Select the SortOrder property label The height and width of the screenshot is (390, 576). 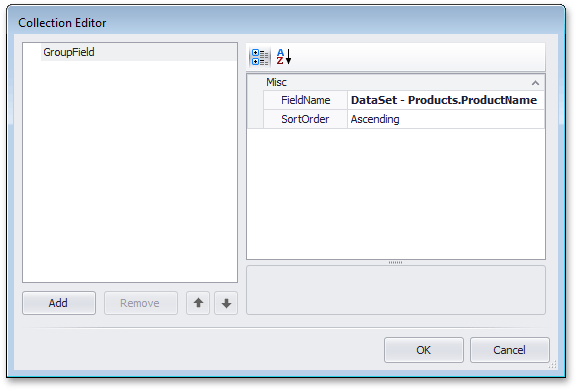click(305, 119)
